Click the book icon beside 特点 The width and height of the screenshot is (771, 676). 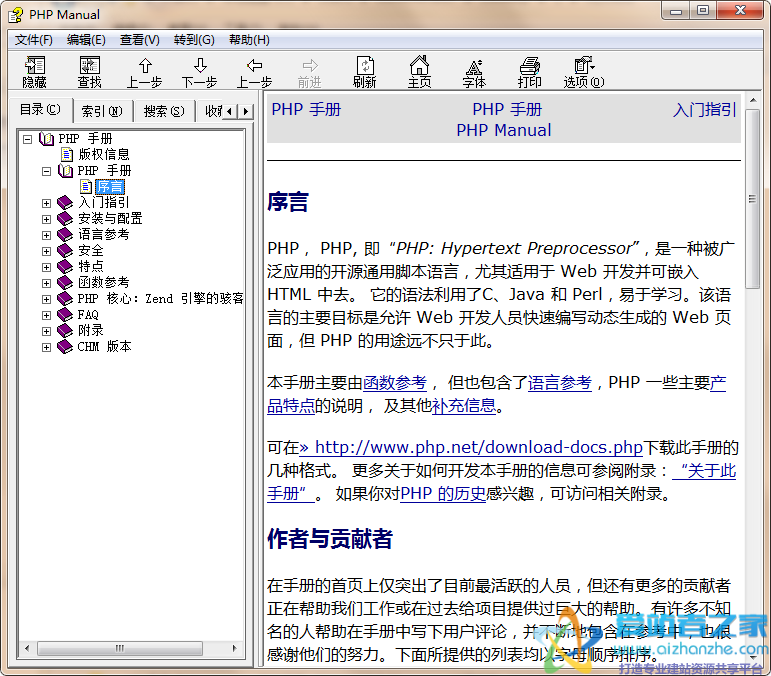click(65, 266)
